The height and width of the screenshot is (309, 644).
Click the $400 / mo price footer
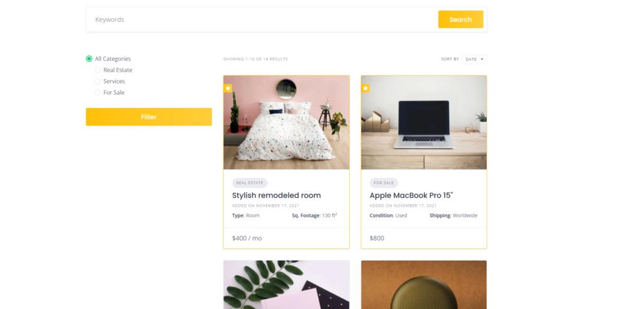(286, 238)
